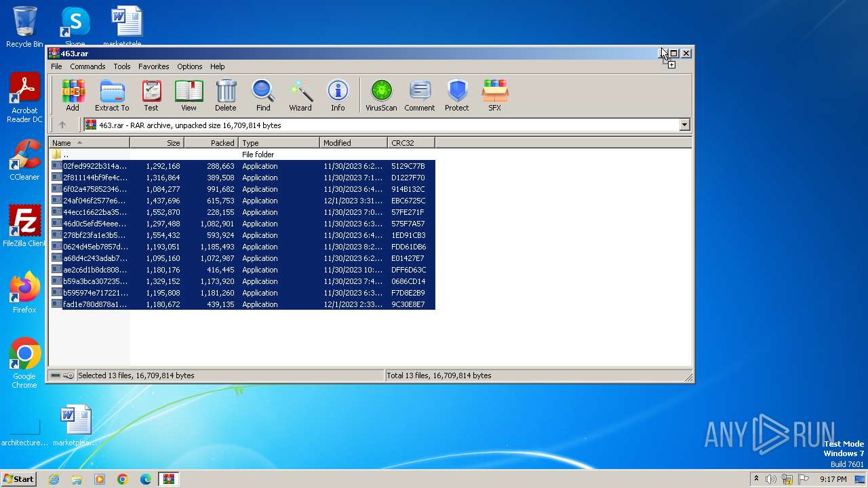Open marketplea... Word document on desktop
Image resolution: width=868 pixels, height=488 pixels.
click(75, 426)
